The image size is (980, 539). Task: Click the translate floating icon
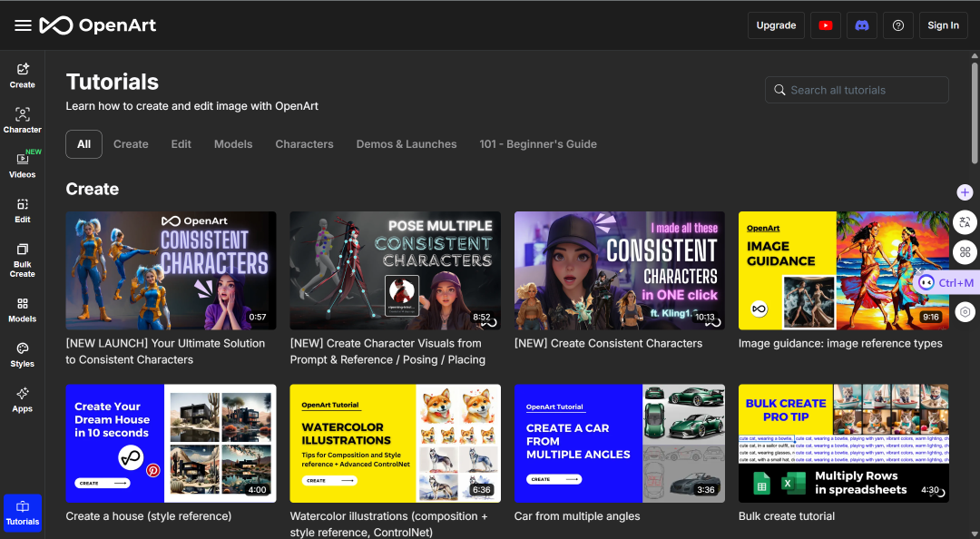(x=965, y=222)
